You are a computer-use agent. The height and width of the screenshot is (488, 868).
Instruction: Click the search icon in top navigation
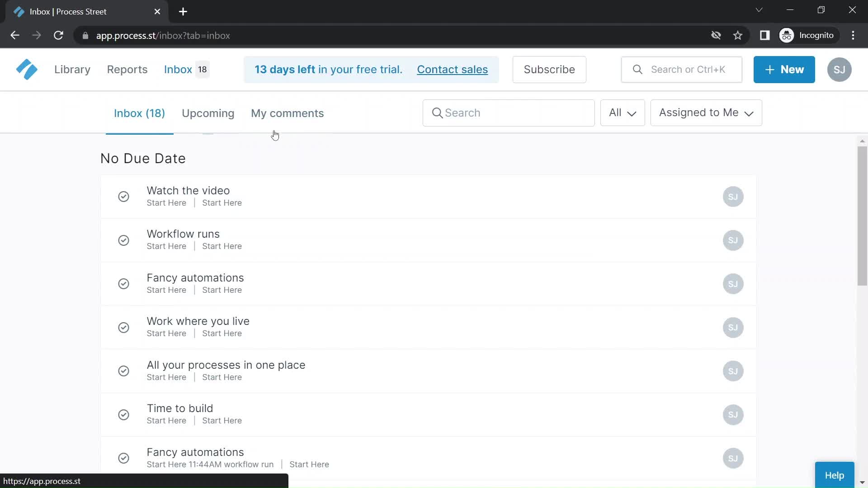(x=638, y=69)
